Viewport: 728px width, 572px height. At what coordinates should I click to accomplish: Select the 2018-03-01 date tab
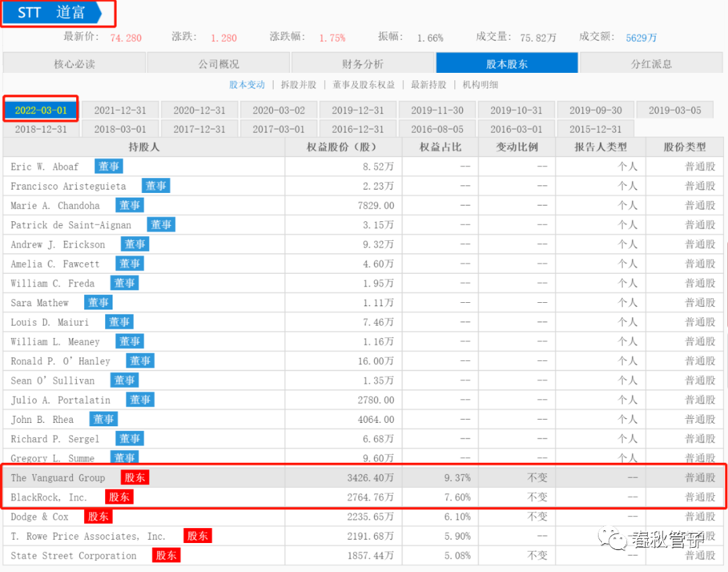click(x=120, y=129)
